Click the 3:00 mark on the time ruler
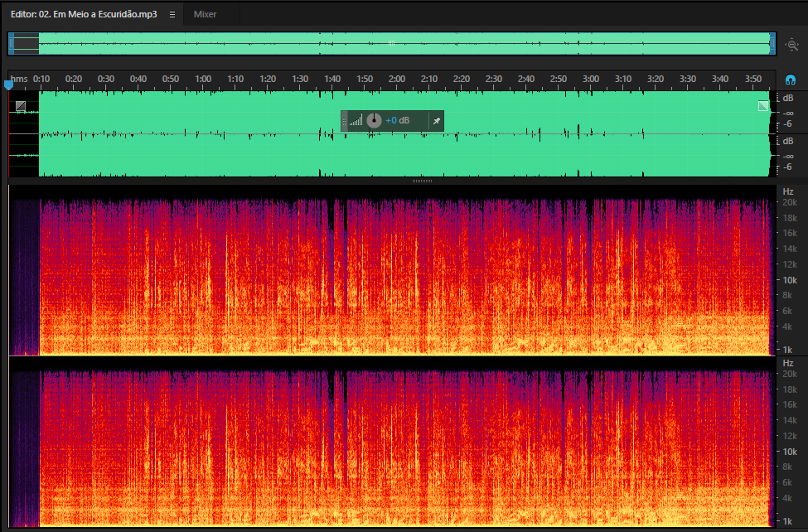This screenshot has width=808, height=532. (x=591, y=79)
